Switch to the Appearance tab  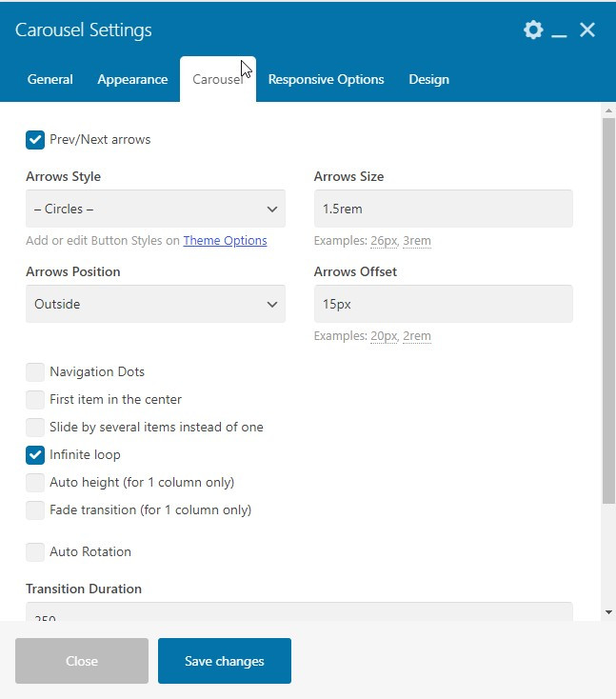click(132, 79)
